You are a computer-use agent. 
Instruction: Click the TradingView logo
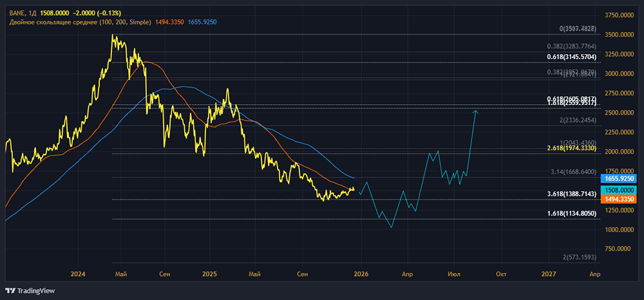[x=30, y=291]
